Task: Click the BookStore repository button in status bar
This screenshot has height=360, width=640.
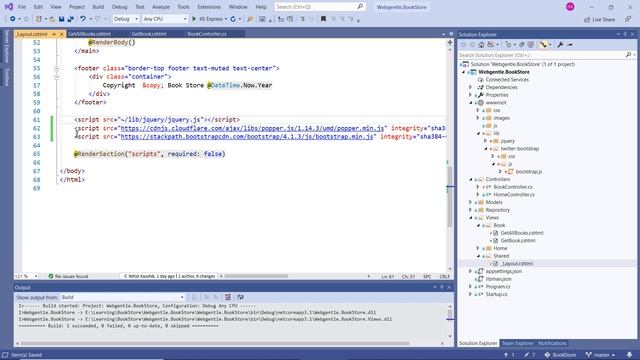Action: pos(560,355)
